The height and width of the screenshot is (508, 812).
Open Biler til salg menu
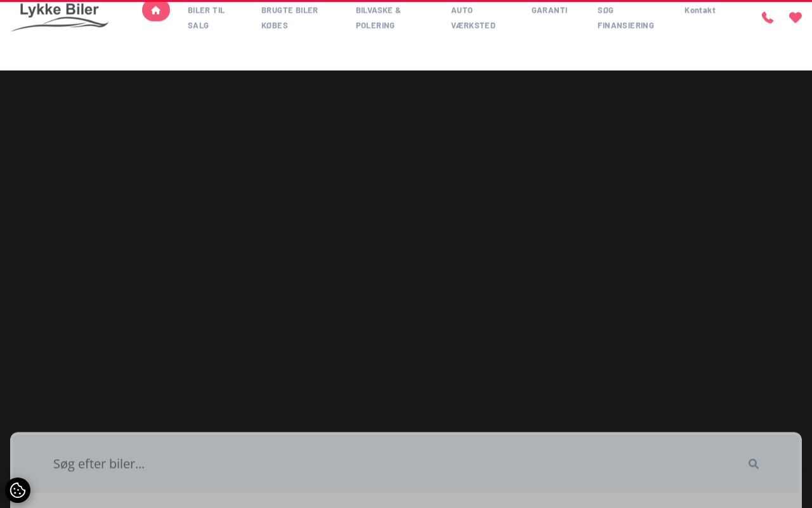tap(207, 18)
